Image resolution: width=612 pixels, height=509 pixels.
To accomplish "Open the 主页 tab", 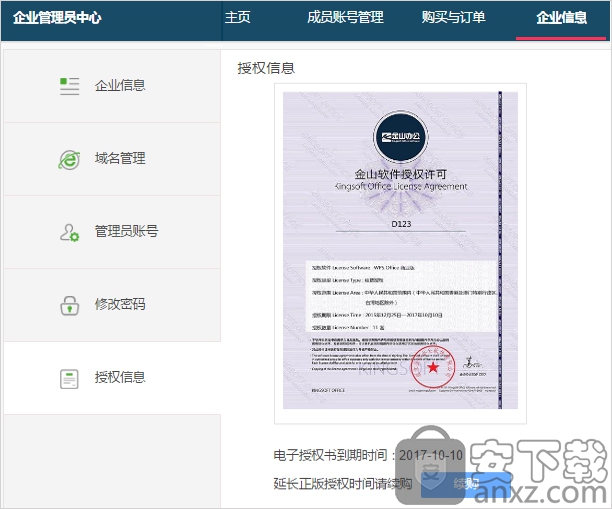I will pos(237,18).
